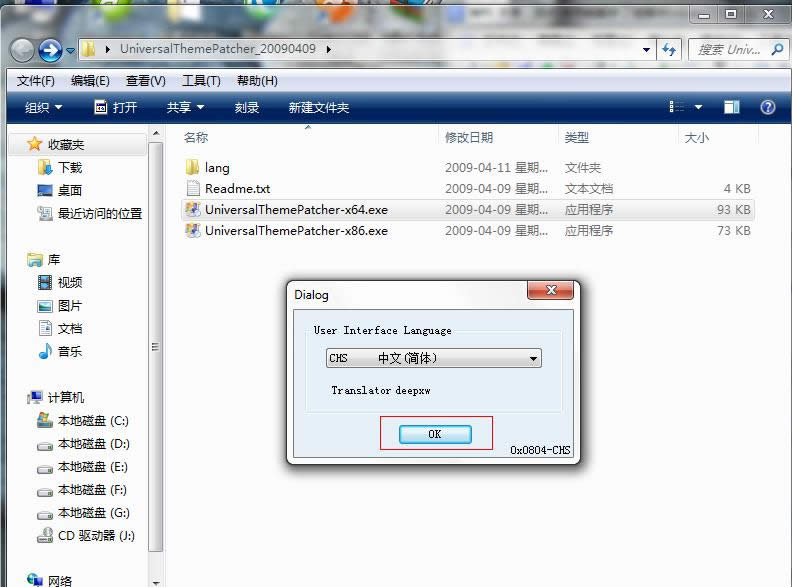
Task: Open the 文件(F) menu
Action: 35,81
